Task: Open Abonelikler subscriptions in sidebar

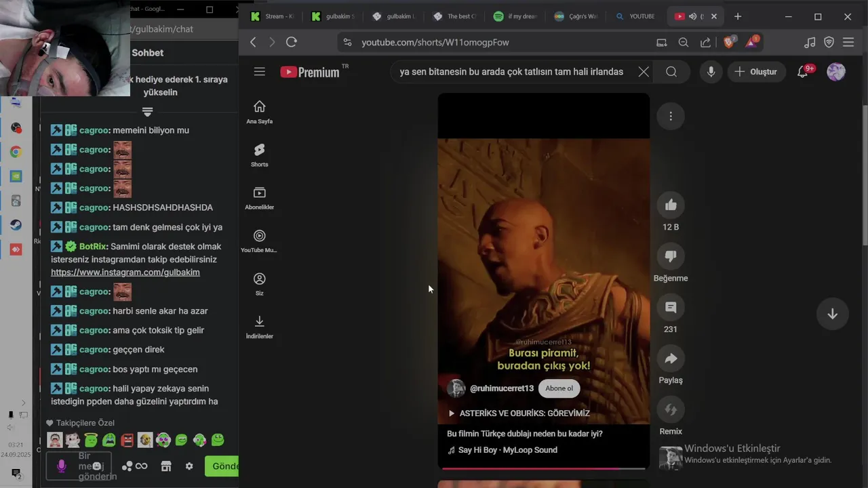Action: click(x=259, y=198)
